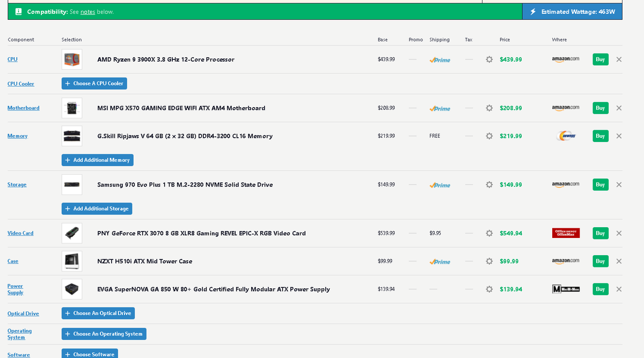Click the $549.94 video card price
This screenshot has width=644, height=358.
pyautogui.click(x=511, y=233)
